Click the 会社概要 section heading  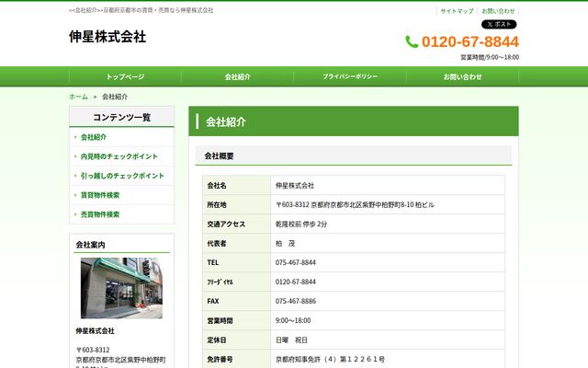(219, 155)
